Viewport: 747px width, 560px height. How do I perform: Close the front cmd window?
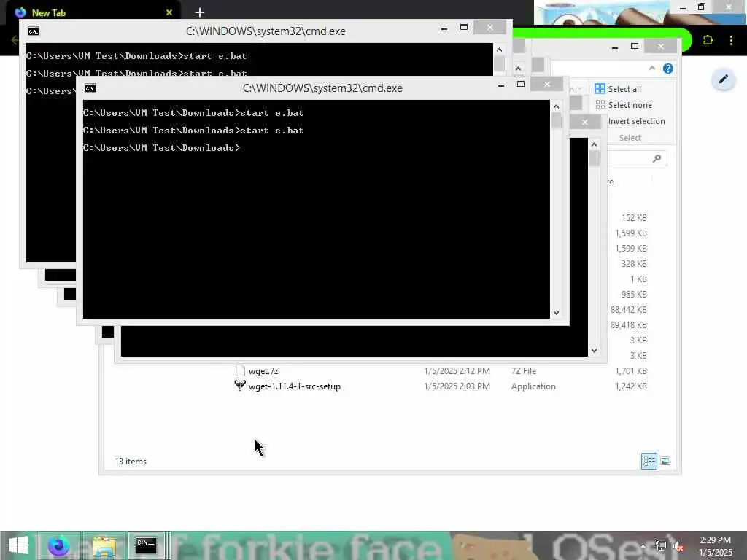coord(547,85)
